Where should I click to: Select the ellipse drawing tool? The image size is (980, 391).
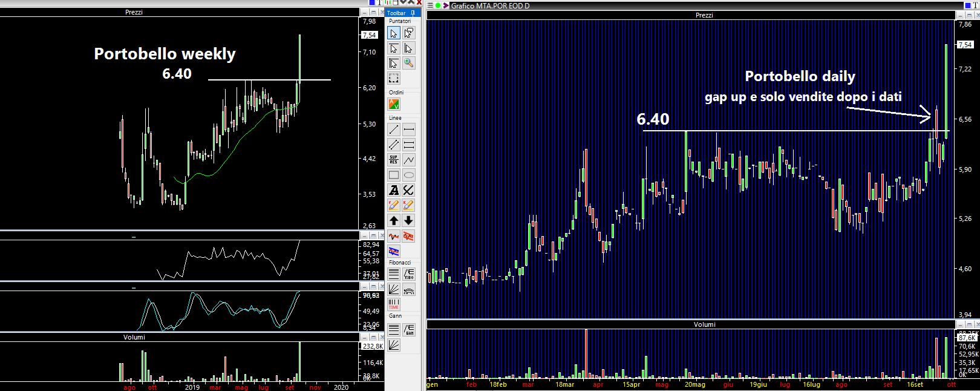pos(409,176)
